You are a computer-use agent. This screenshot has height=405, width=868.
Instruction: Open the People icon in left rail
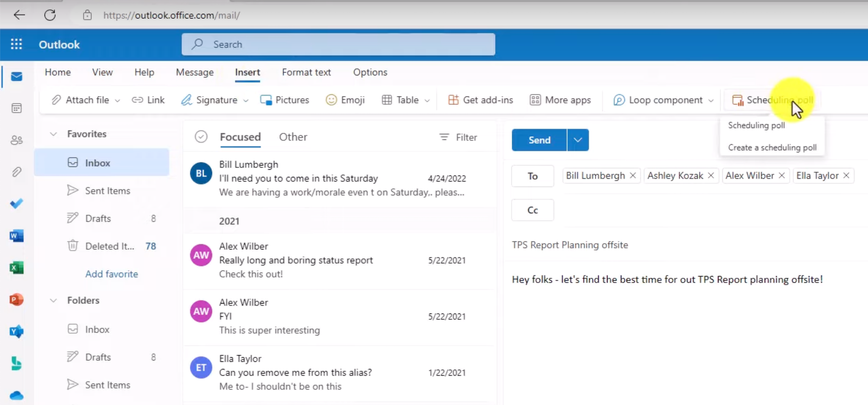click(17, 140)
